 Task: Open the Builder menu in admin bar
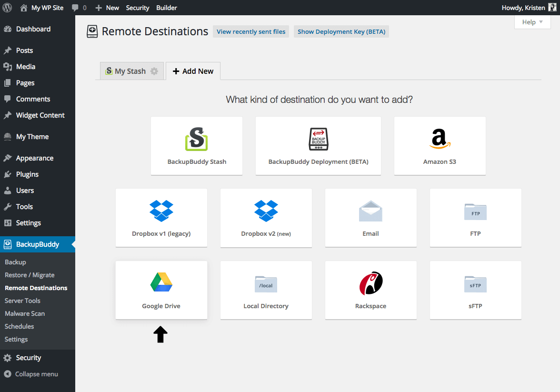[166, 7]
